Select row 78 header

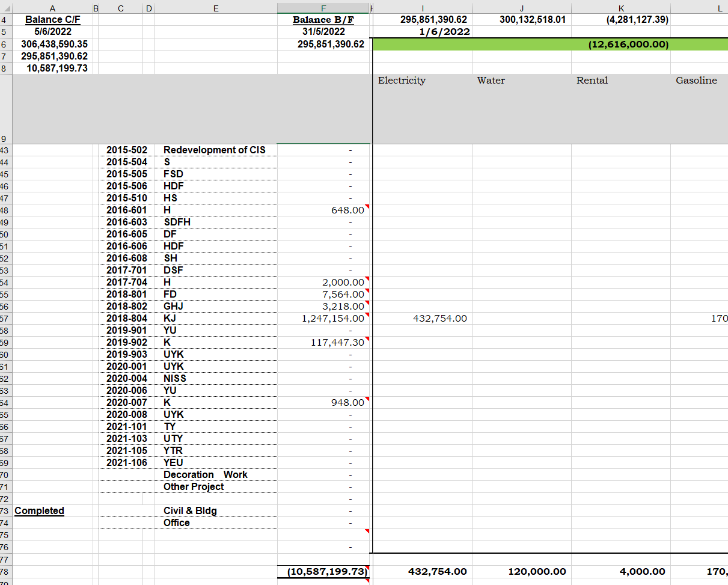(x=5, y=572)
